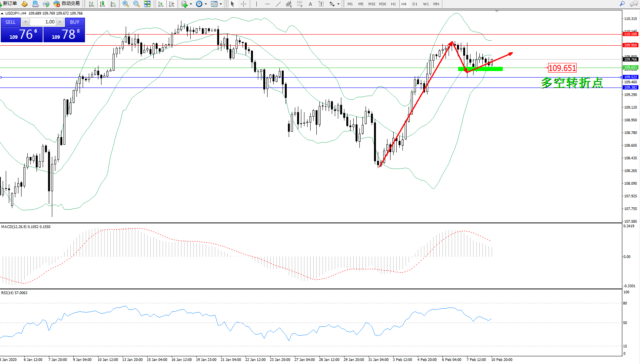Screen dimensions: 640x364
Task: Open the add indicators dropdown arrow
Action: [x=191, y=4]
